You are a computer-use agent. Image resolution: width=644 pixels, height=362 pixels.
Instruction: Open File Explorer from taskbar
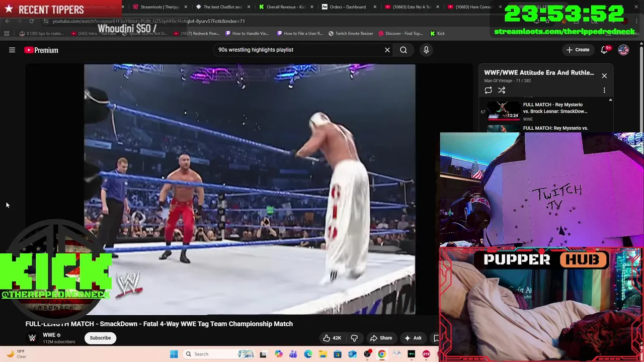(323, 354)
